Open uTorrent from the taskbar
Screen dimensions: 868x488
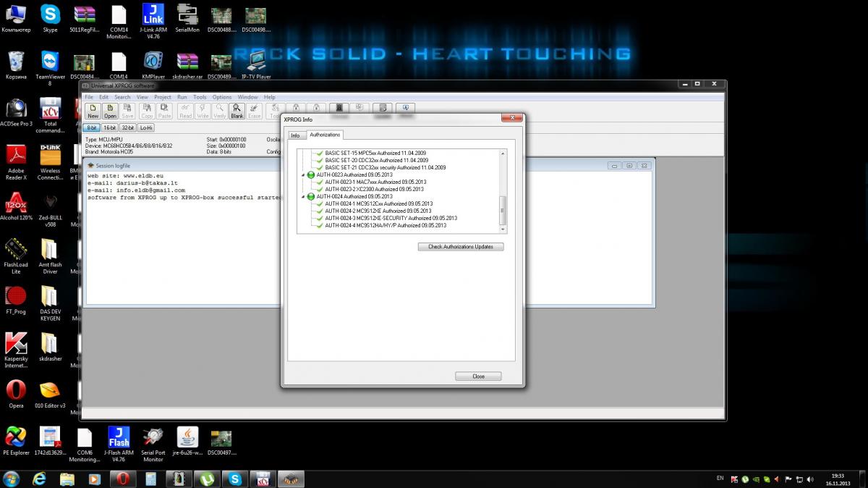[x=207, y=479]
